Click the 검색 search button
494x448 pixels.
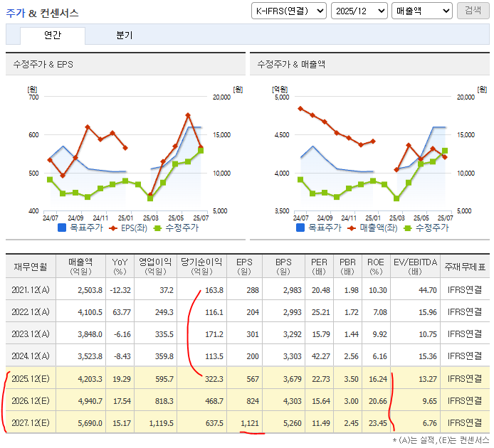click(473, 11)
